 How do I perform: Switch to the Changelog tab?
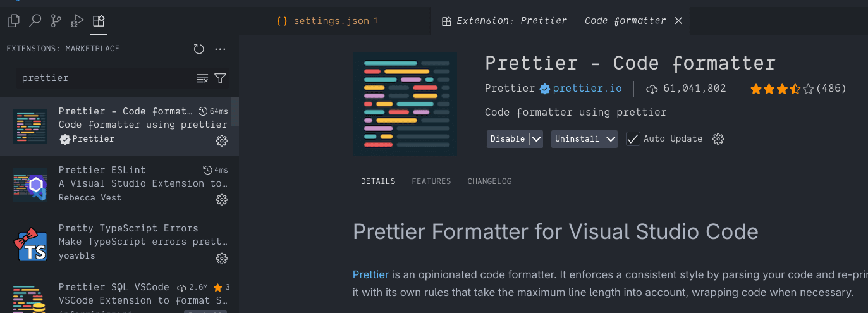point(489,181)
